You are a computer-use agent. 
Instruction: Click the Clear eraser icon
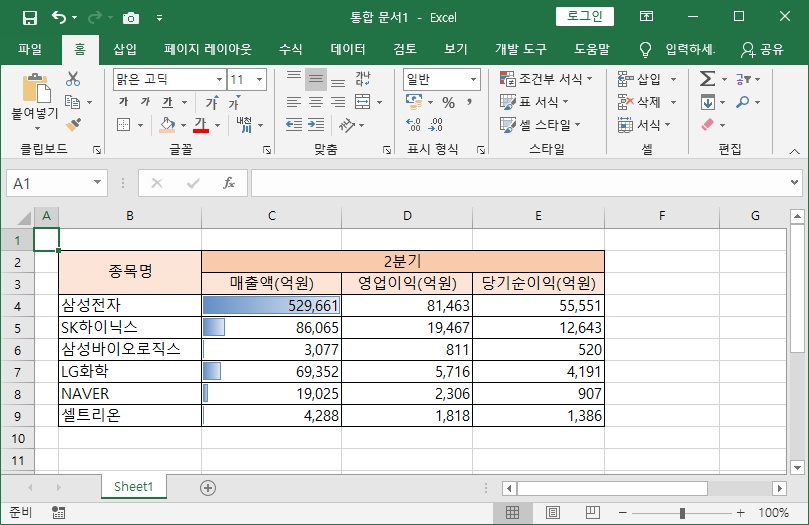click(707, 125)
